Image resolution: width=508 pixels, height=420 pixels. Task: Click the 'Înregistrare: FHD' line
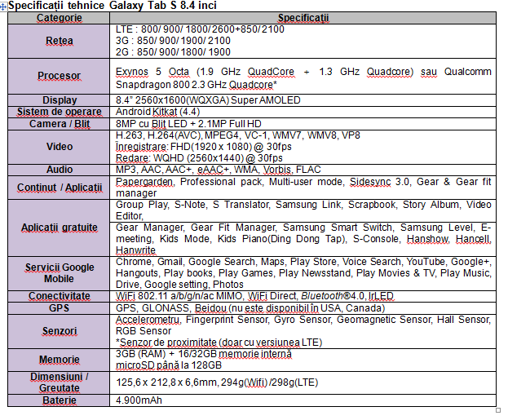[x=204, y=147]
